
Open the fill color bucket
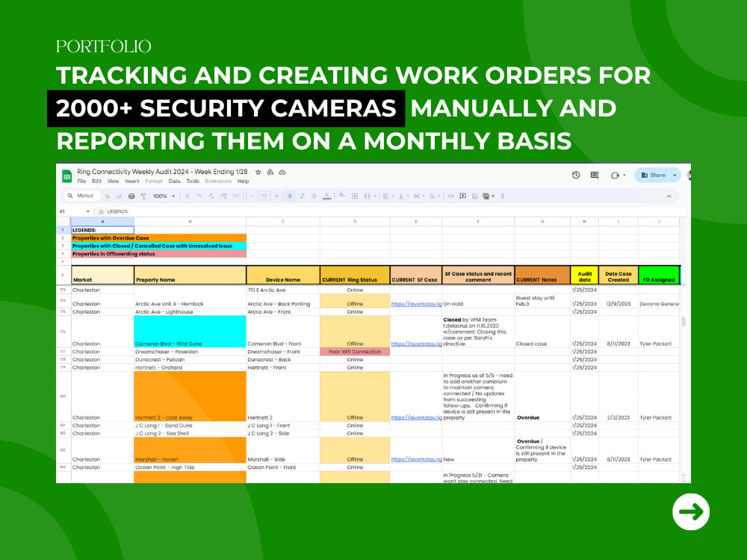[x=342, y=195]
